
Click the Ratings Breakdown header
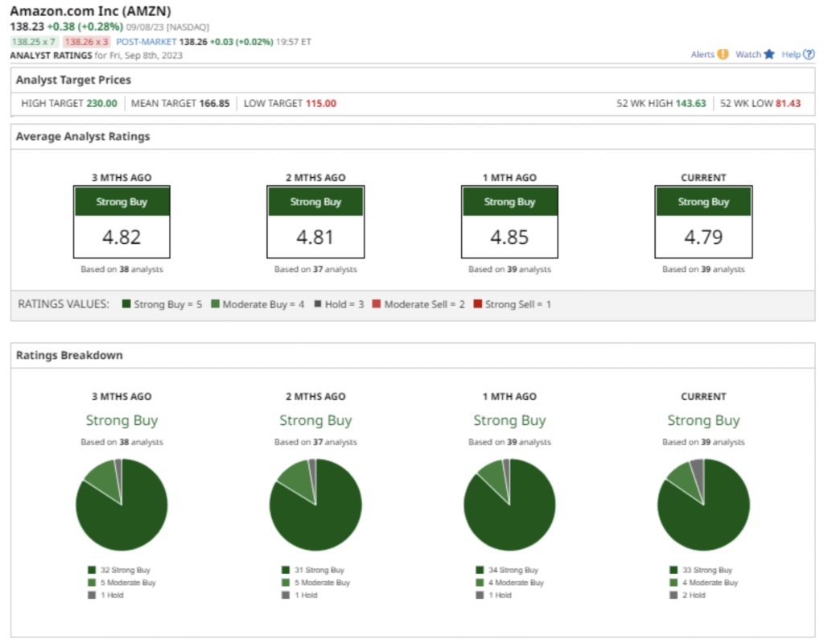(69, 355)
